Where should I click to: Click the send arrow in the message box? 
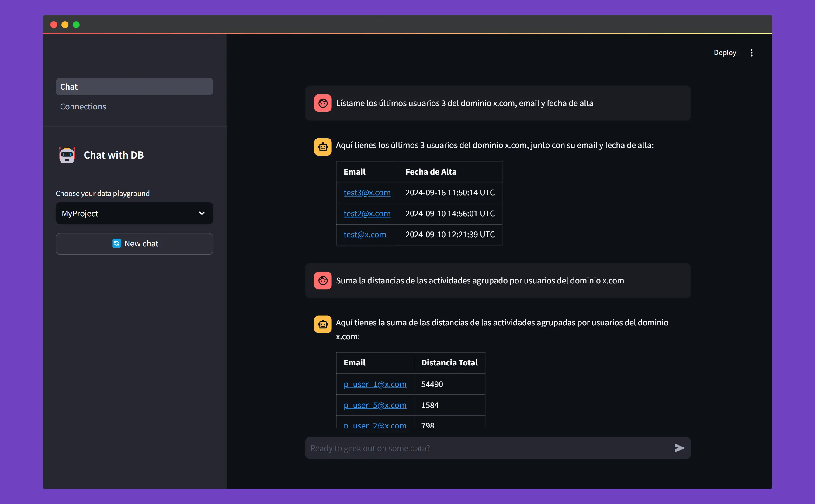pyautogui.click(x=679, y=448)
